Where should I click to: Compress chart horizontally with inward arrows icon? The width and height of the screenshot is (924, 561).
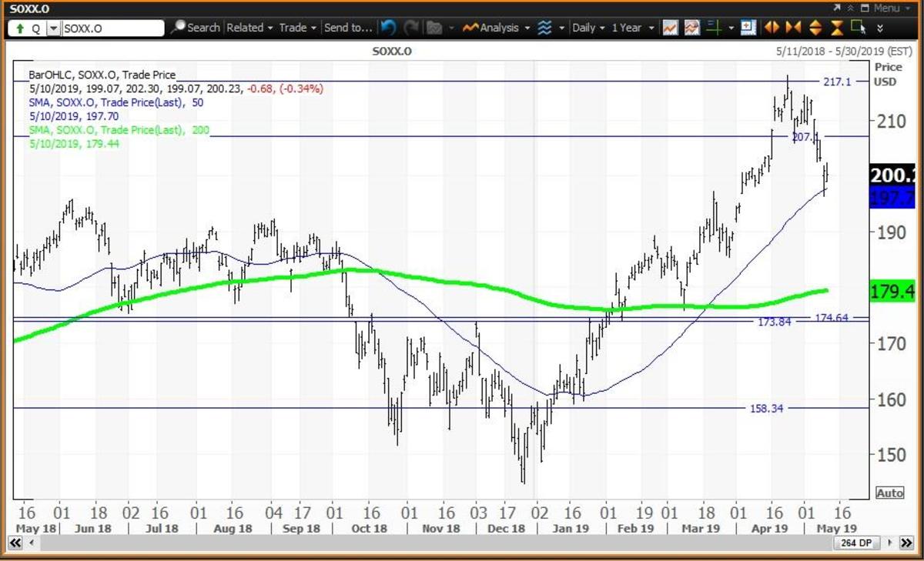[793, 28]
